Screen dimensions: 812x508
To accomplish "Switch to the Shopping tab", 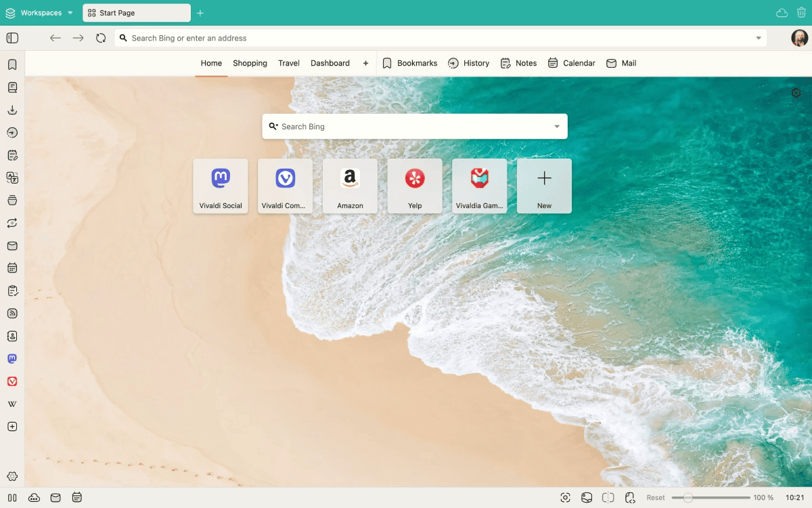I will (250, 63).
